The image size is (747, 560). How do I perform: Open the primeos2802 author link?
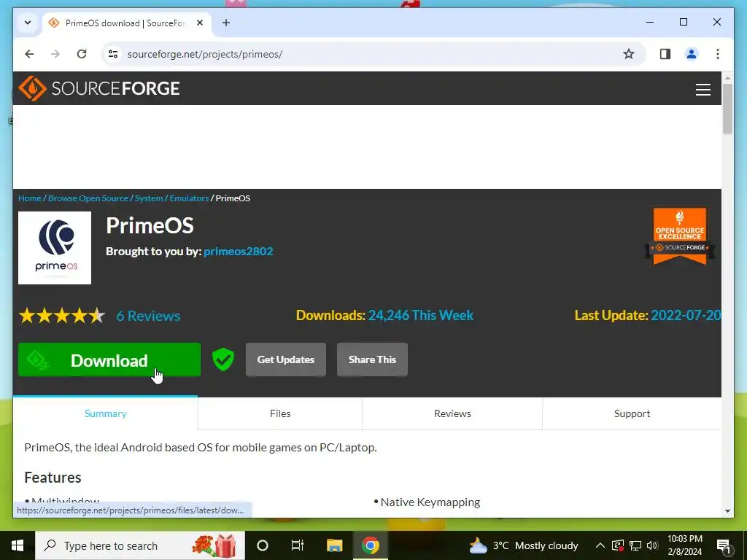239,252
